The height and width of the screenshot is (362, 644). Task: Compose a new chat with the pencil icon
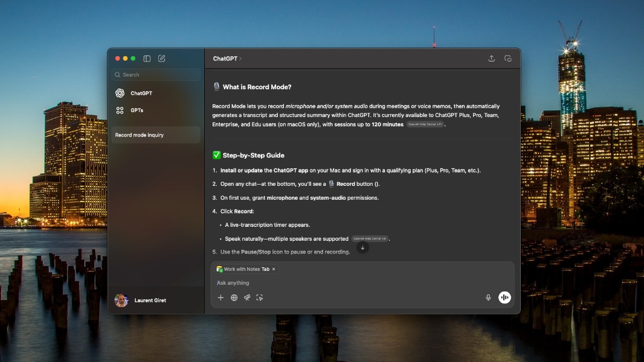pyautogui.click(x=161, y=59)
